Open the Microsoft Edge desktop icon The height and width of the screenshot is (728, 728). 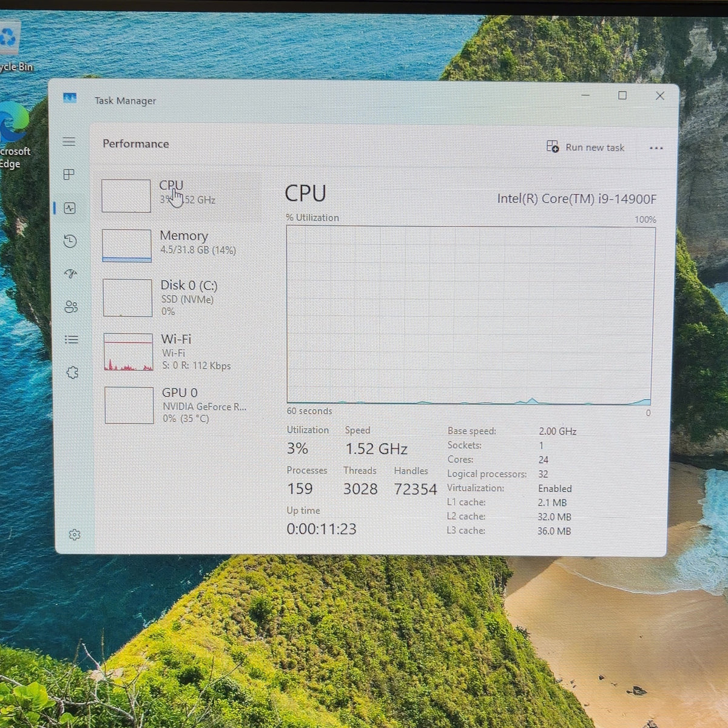pos(13,135)
